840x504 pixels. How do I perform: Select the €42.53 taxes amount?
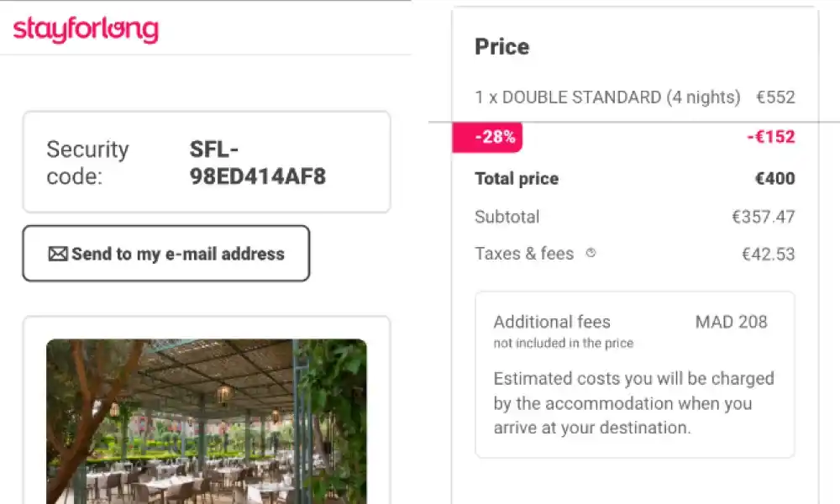(x=768, y=254)
